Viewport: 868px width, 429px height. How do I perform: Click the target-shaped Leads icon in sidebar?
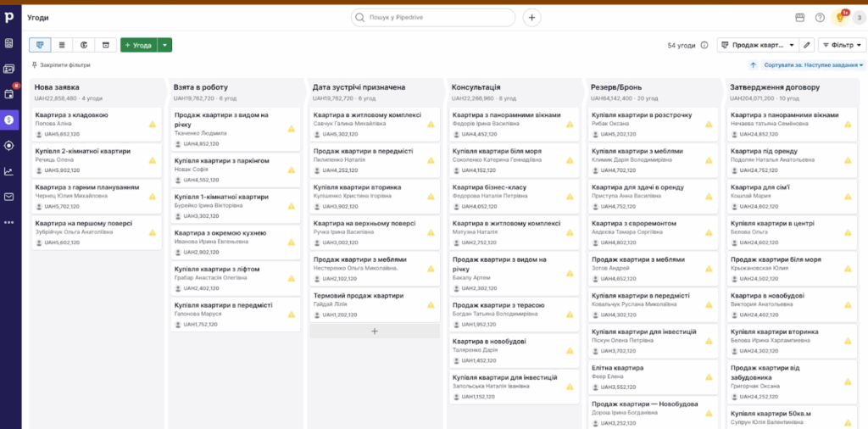click(9, 145)
